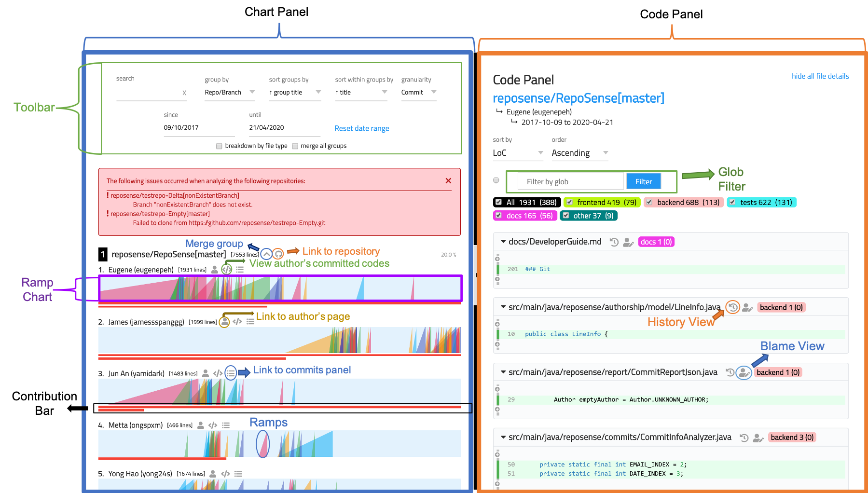
Task: Click the Reset date range link
Action: [x=361, y=128]
